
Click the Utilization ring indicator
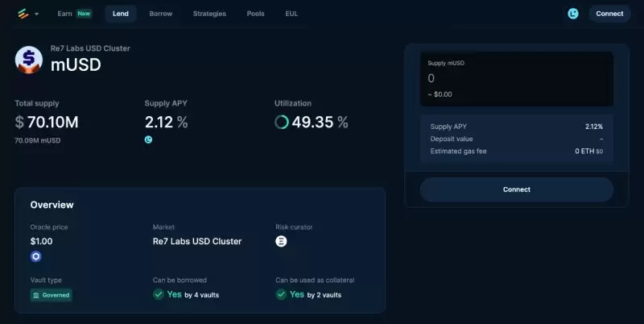coord(282,123)
